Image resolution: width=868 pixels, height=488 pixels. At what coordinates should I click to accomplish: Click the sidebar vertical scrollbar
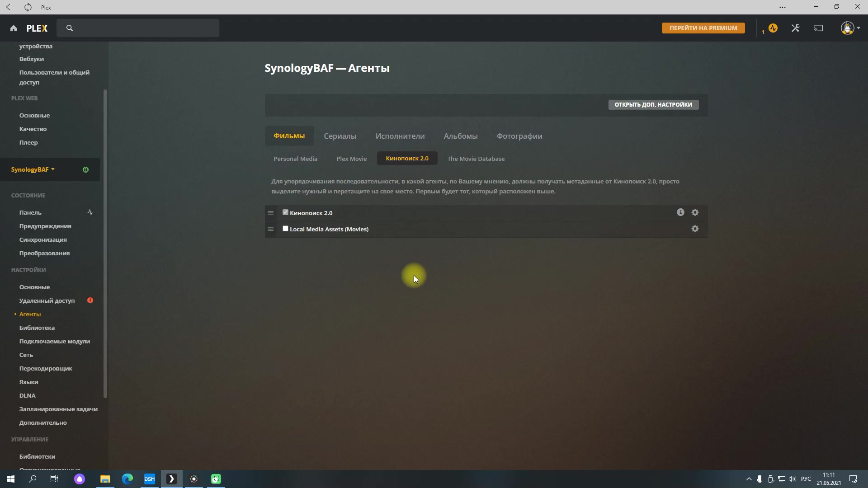click(x=105, y=244)
